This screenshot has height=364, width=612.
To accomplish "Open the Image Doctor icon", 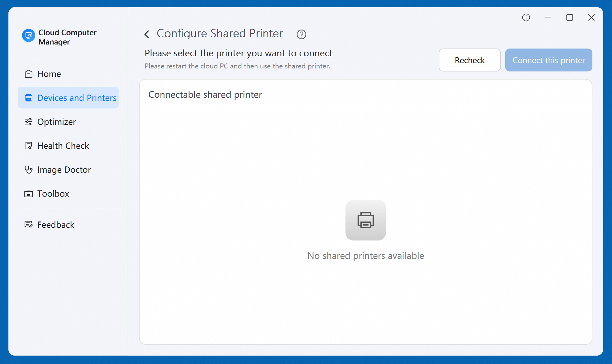I will (x=29, y=170).
